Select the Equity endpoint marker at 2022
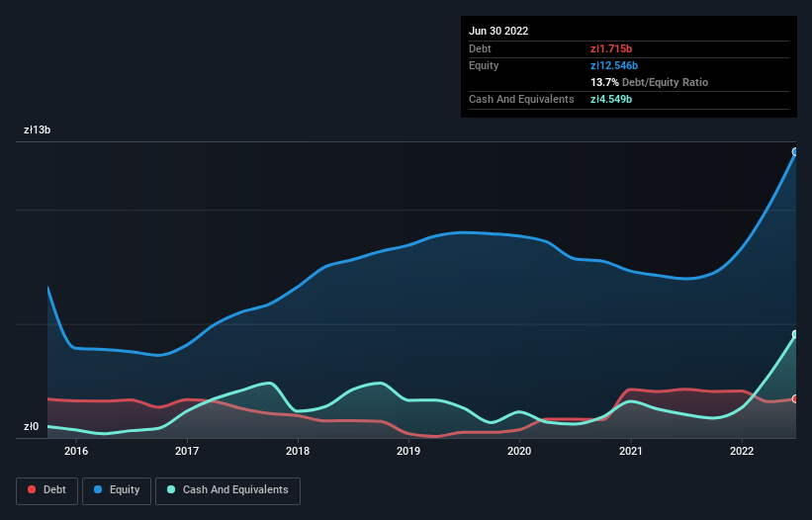 click(795, 151)
